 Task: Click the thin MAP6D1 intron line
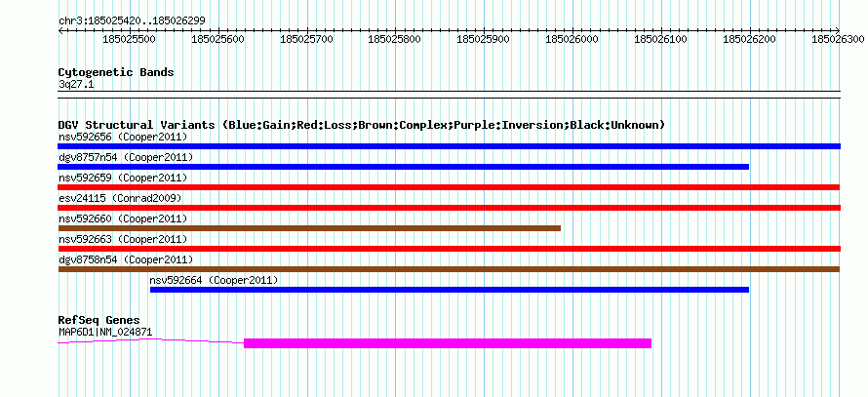pos(150,341)
